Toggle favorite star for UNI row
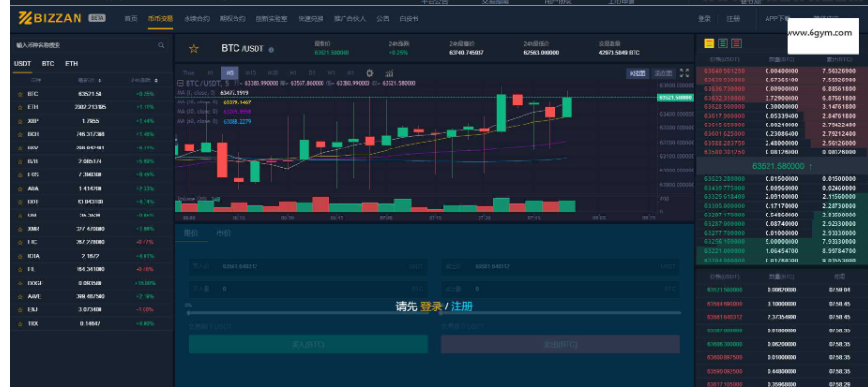This screenshot has height=387, width=868. pyautogui.click(x=20, y=216)
